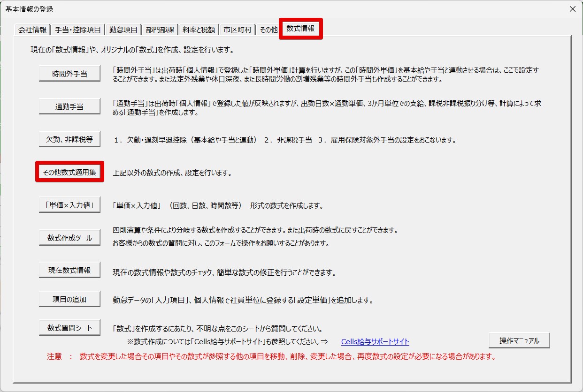Open the 時間外手当 formula settings
The width and height of the screenshot is (583, 392).
pyautogui.click(x=69, y=74)
